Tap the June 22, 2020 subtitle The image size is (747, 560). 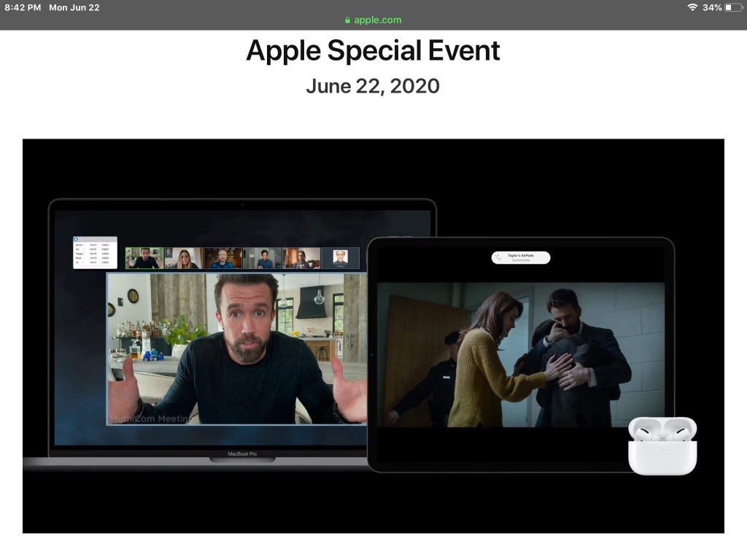(373, 86)
